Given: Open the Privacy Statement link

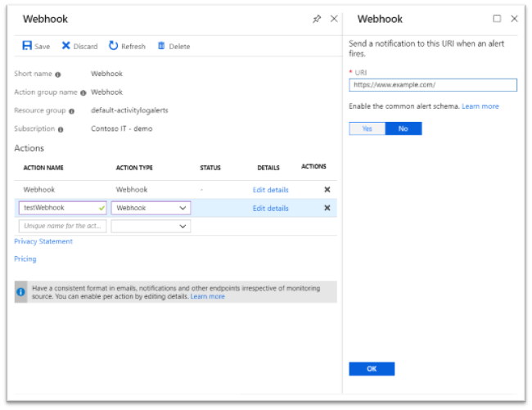Looking at the screenshot, I should [43, 241].
